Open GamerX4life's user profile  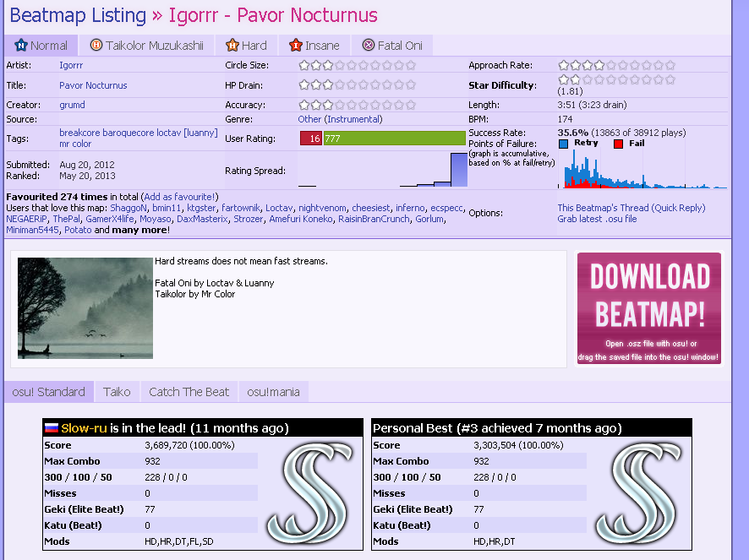(x=110, y=219)
